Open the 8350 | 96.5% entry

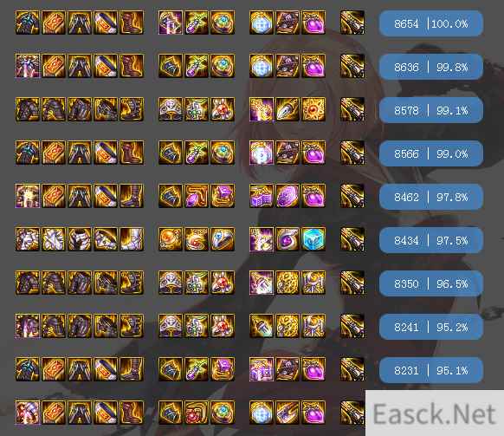click(x=431, y=283)
